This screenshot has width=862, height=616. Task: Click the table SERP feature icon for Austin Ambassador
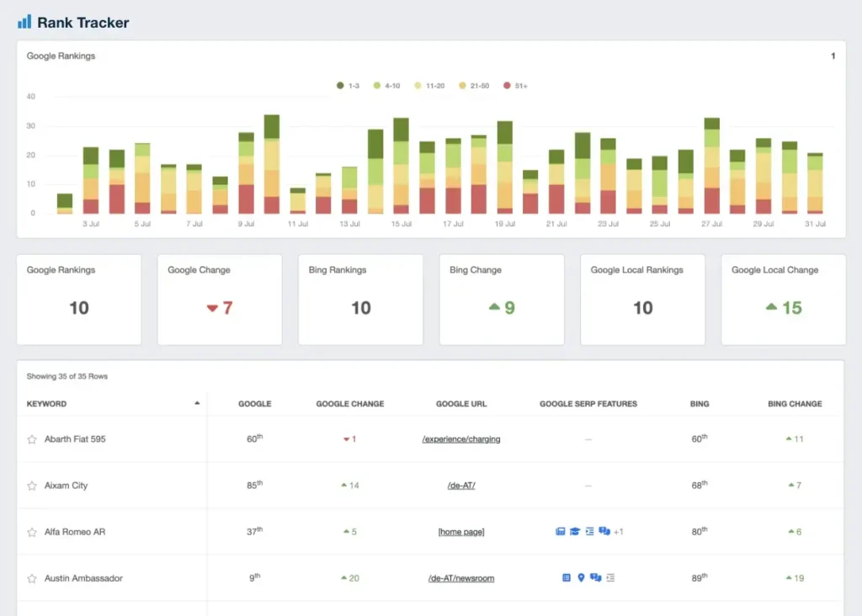coord(567,577)
